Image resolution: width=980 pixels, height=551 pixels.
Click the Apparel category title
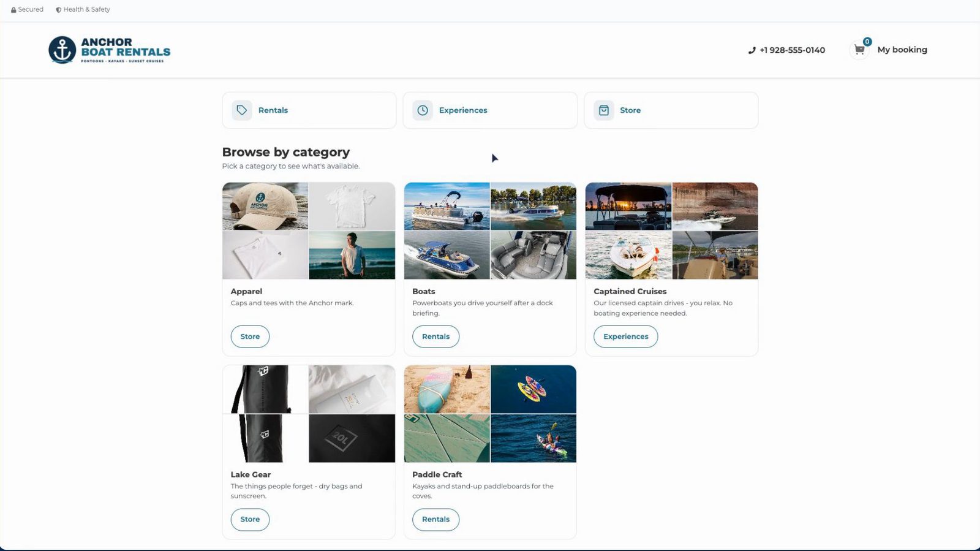[x=246, y=292]
